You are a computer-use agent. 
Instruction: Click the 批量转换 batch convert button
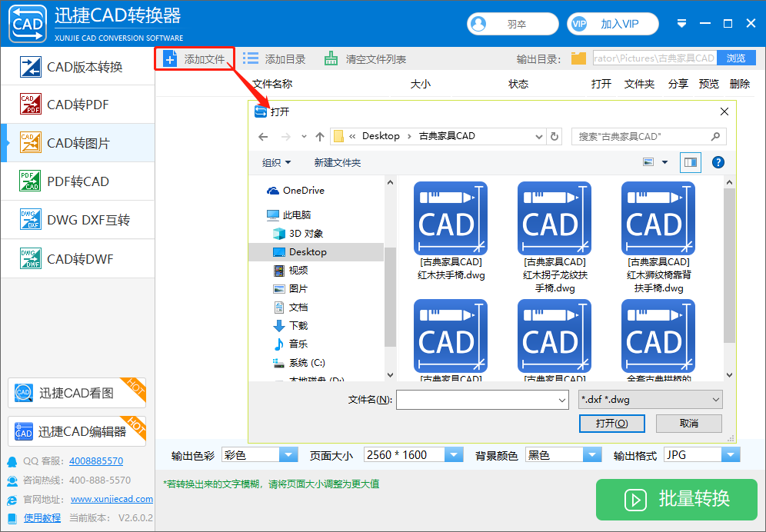click(x=677, y=499)
